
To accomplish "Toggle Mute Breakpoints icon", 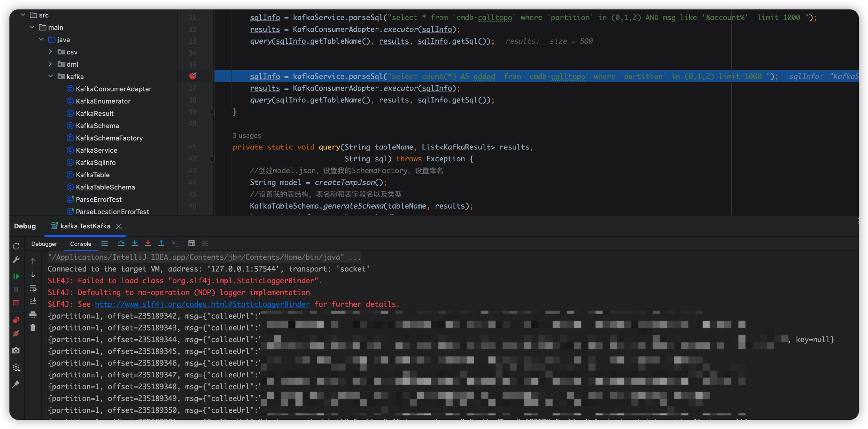I will (16, 334).
